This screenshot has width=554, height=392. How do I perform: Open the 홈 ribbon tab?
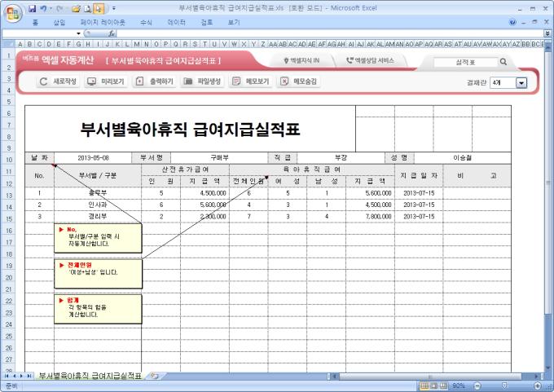point(35,23)
